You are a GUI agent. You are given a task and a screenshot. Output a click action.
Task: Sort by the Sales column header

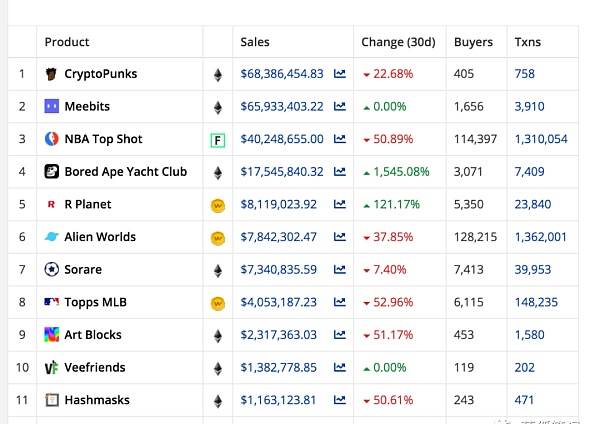tap(255, 42)
